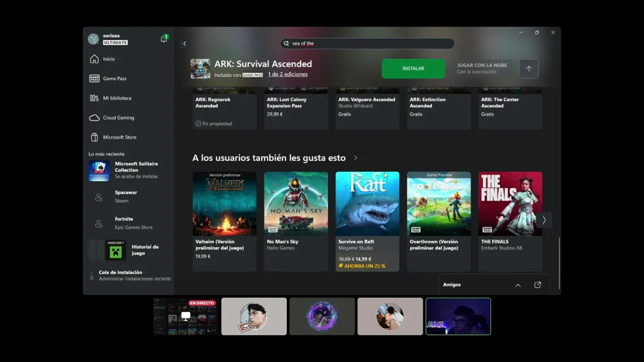
Task: Click 'Hello Games' publisher text
Action: pyautogui.click(x=280, y=248)
